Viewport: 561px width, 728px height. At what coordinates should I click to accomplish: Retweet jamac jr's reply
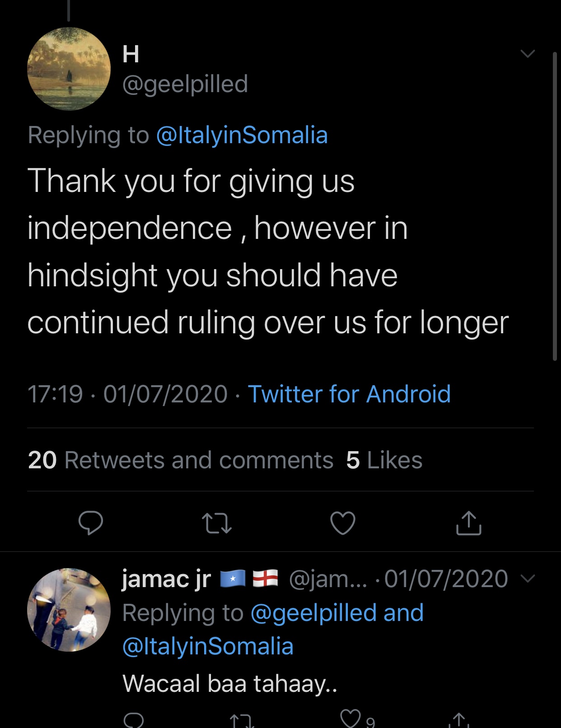click(x=242, y=721)
